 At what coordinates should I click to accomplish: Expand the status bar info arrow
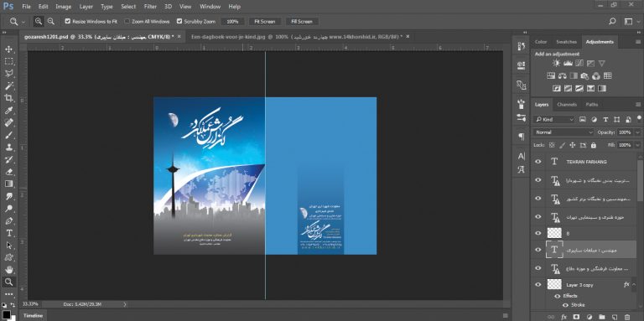(x=125, y=304)
